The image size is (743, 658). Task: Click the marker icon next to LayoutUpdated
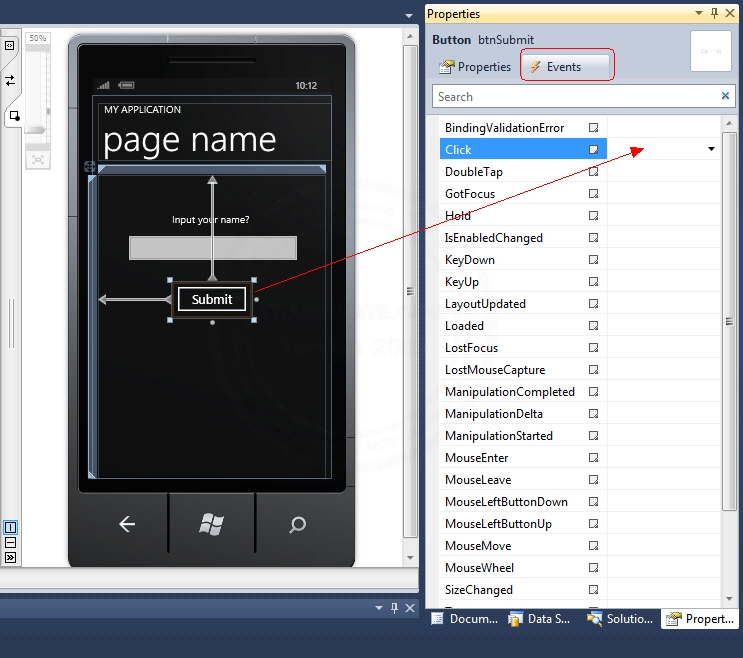[593, 304]
